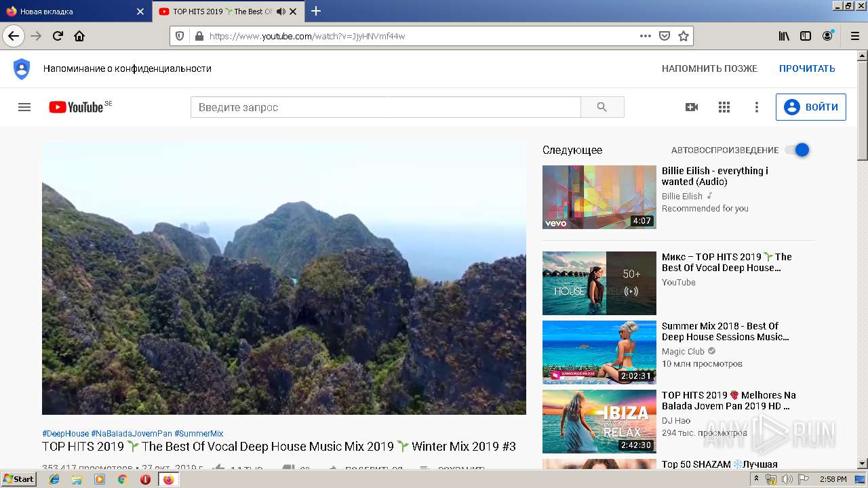Open the DJ Hao channel name
The width and height of the screenshot is (868, 488).
(x=676, y=421)
